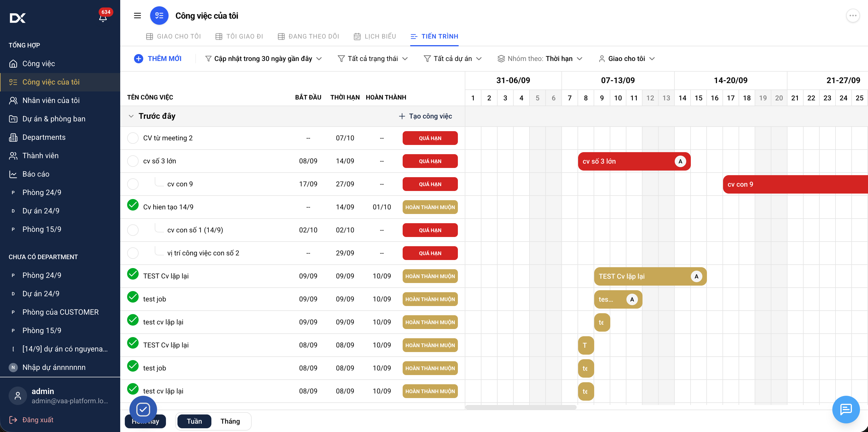Open the Tất cả trạng thái dropdown

click(x=373, y=59)
